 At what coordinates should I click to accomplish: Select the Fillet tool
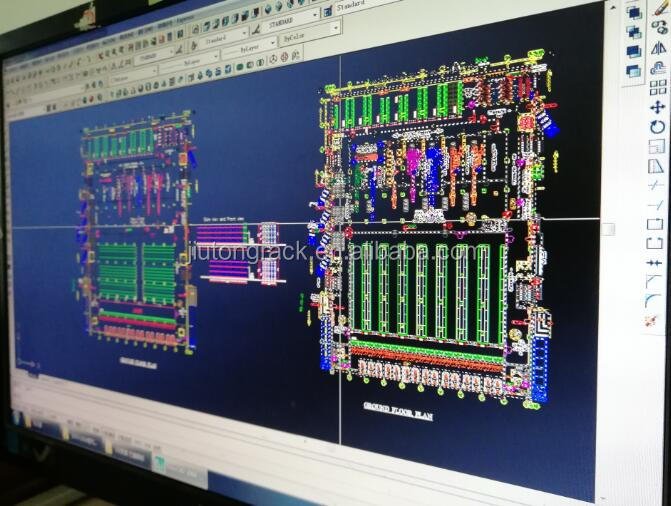pos(653,301)
